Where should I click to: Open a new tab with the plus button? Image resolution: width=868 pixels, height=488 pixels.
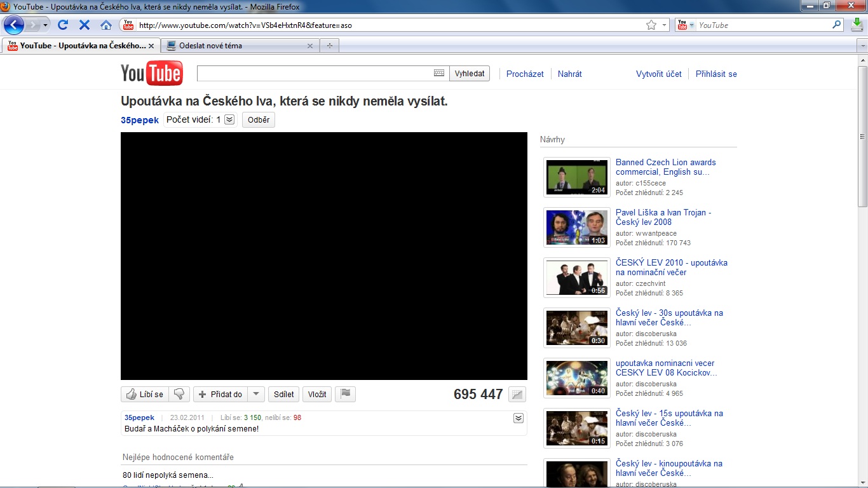click(329, 46)
